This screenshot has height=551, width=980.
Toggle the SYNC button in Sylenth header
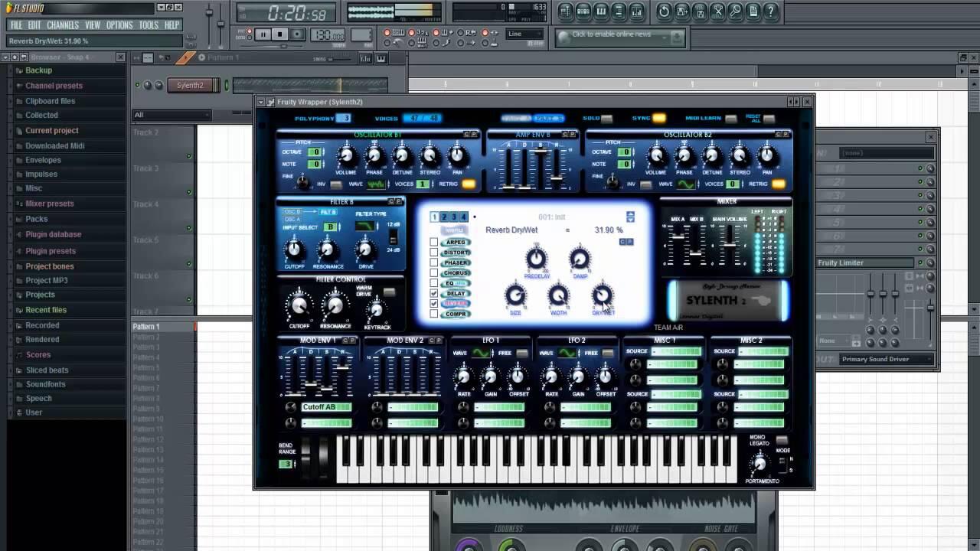658,119
